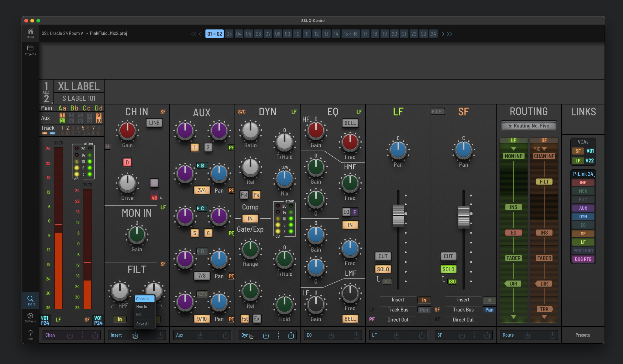This screenshot has width=623, height=364.
Task: Click the BUS RTG link button
Action: point(583,259)
